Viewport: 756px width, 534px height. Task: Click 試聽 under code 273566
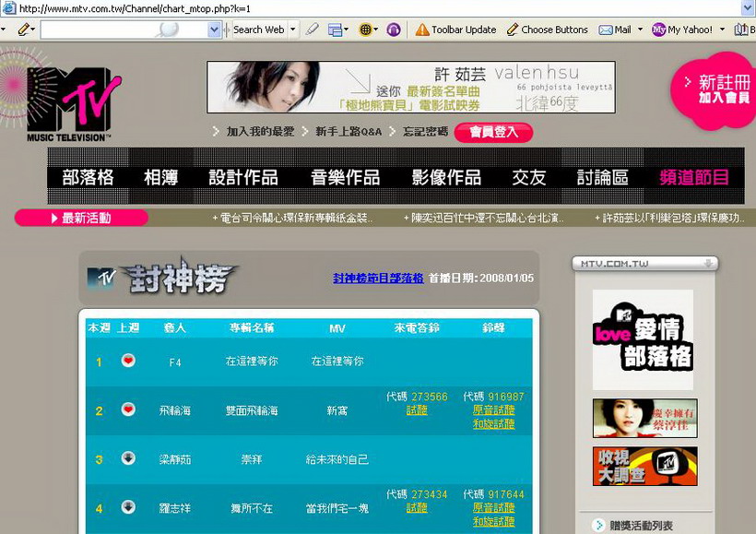coord(417,410)
